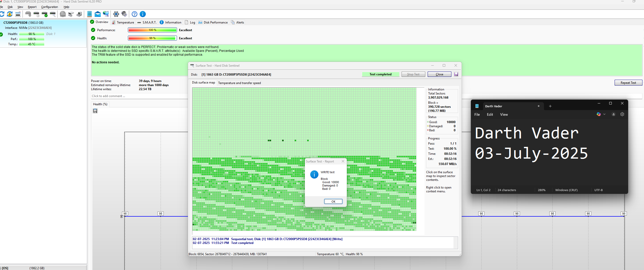Click the Performance 100% gradient bar
This screenshot has width=644, height=270.
(x=152, y=30)
